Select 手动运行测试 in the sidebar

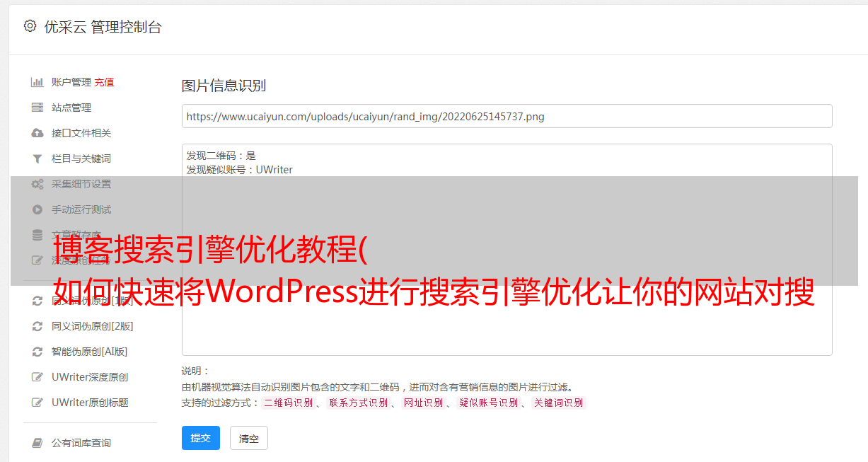pos(81,209)
